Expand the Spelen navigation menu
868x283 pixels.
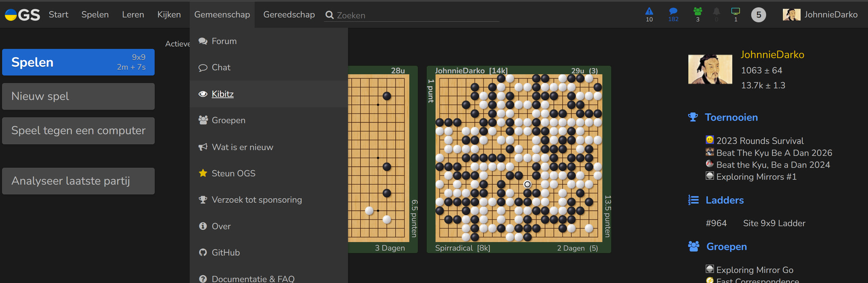(x=95, y=14)
